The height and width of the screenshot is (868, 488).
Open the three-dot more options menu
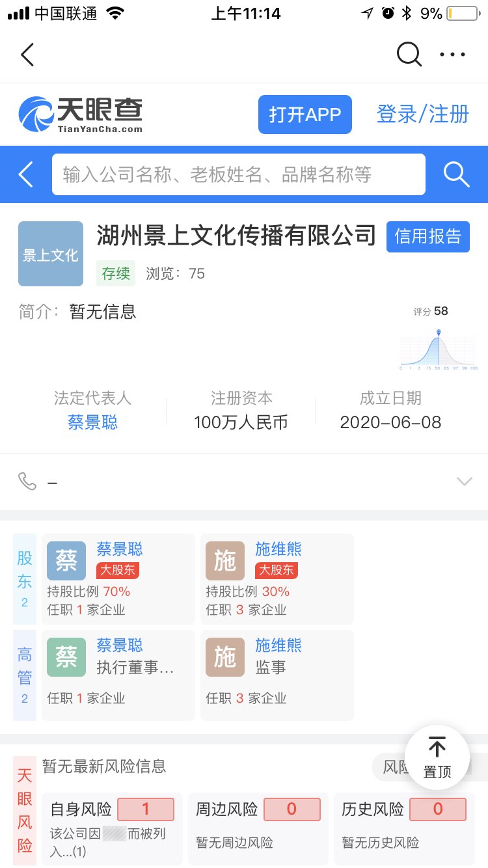pyautogui.click(x=452, y=55)
